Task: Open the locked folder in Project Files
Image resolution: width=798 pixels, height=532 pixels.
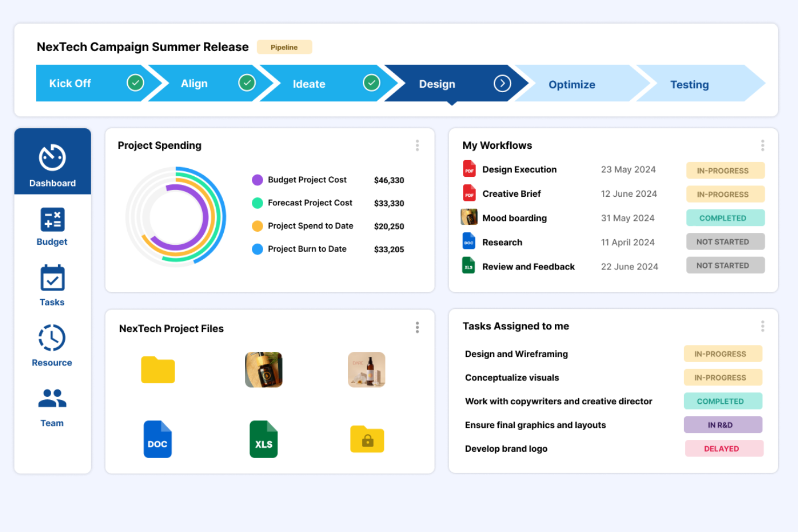Action: point(367,439)
